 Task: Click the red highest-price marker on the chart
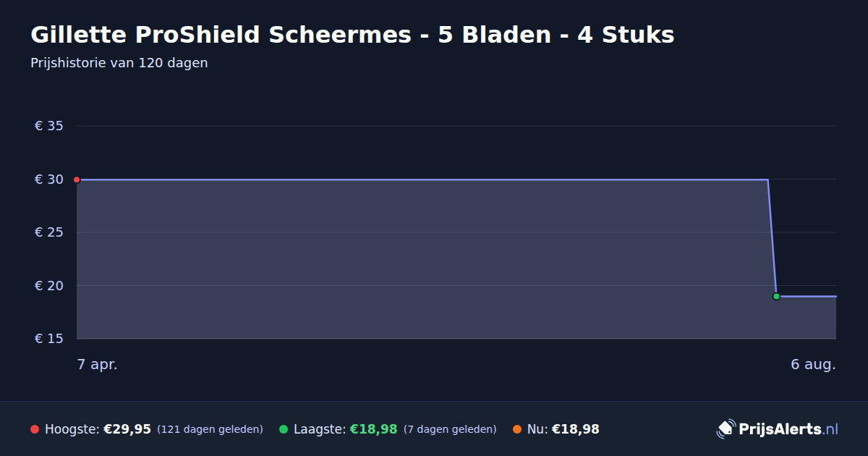(x=77, y=180)
